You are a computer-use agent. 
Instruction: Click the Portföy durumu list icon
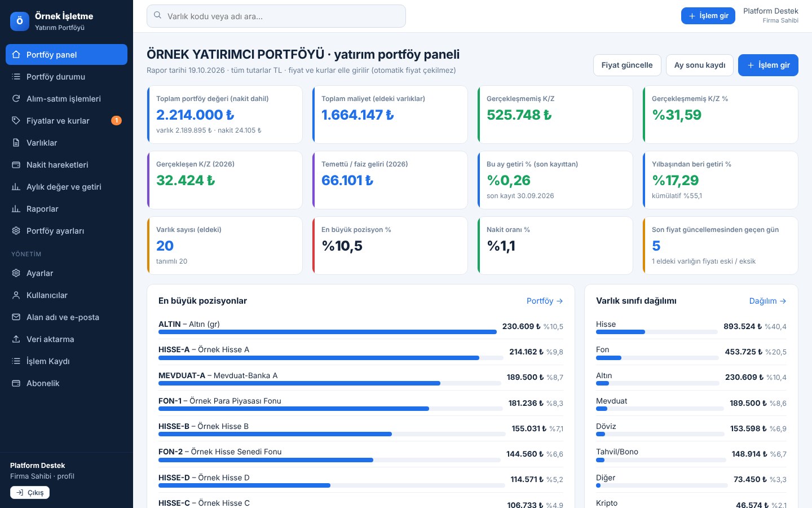tap(16, 77)
